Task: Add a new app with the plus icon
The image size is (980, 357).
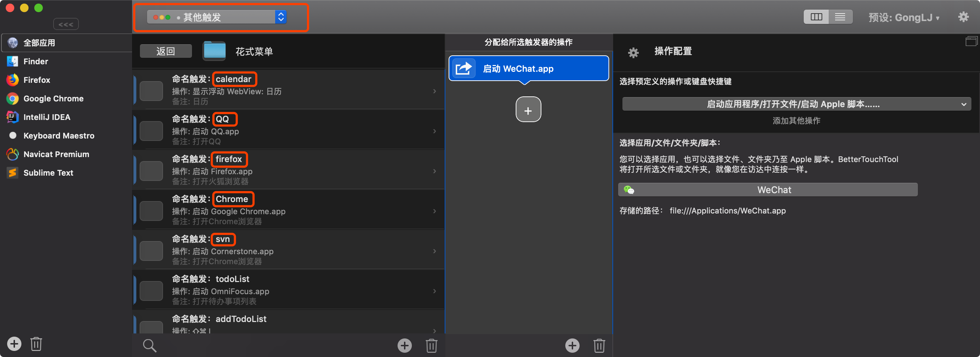Action: [x=14, y=344]
